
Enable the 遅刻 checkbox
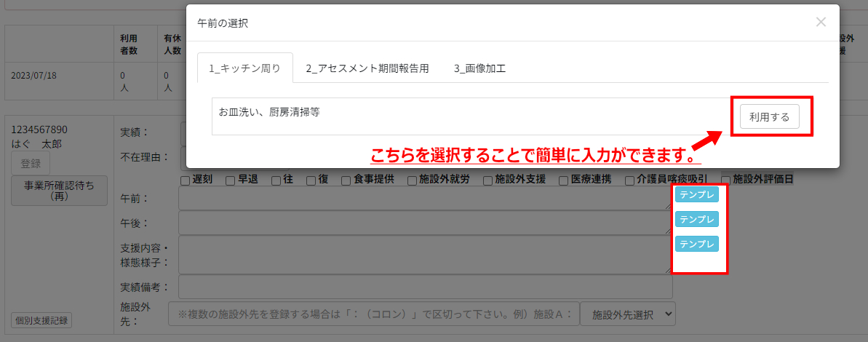[x=186, y=180]
